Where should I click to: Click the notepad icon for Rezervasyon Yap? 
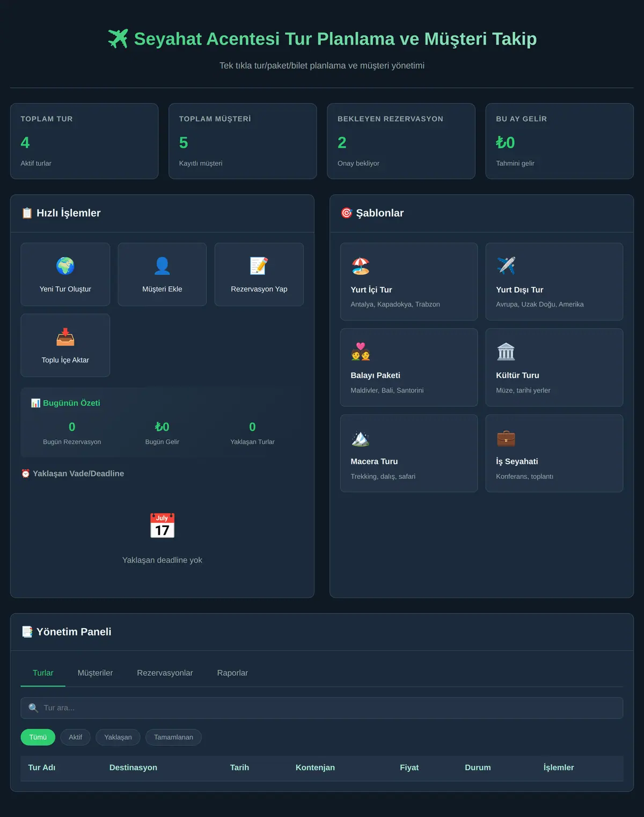click(x=259, y=266)
